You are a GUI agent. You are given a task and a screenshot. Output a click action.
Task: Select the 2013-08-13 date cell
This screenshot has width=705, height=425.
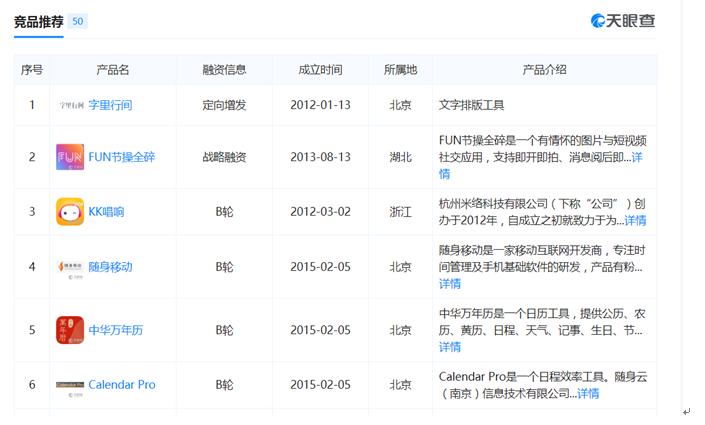coord(320,157)
